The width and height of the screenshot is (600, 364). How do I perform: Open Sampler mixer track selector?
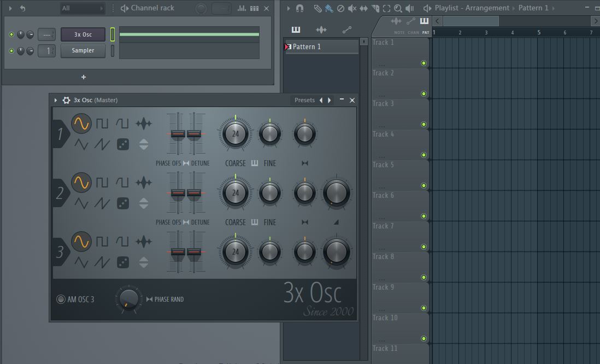pos(46,50)
